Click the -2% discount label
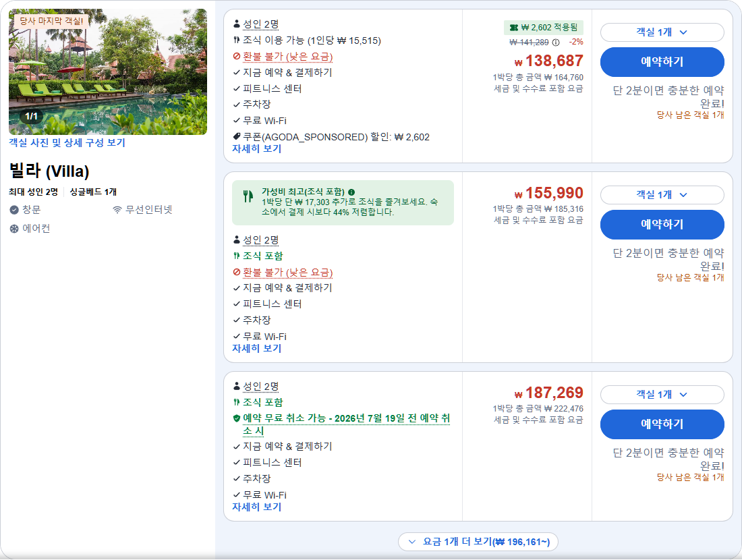 576,42
